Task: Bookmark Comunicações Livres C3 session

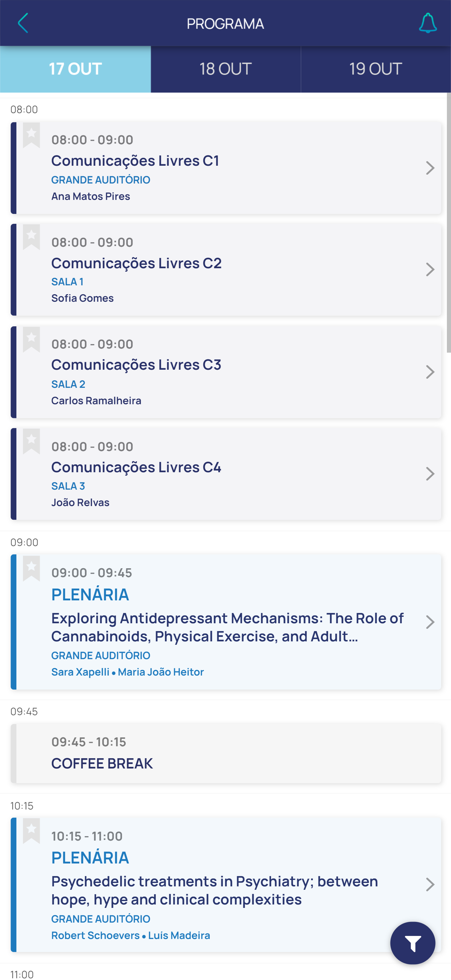Action: [x=31, y=339]
